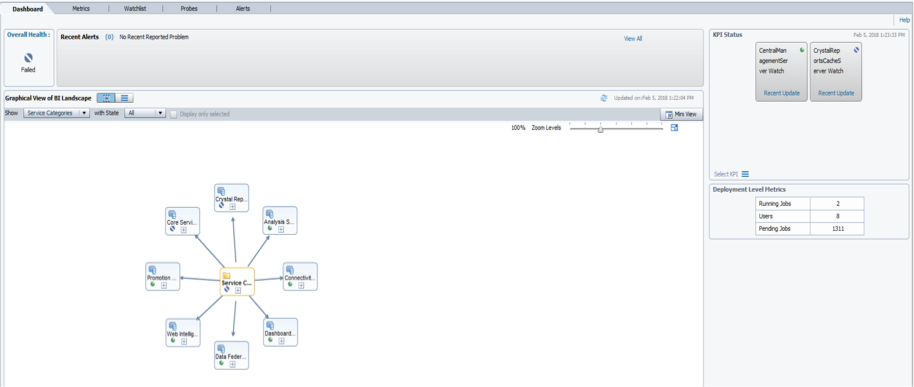Open the Alerts tab
Image resolution: width=914 pixels, height=387 pixels.
tap(243, 9)
